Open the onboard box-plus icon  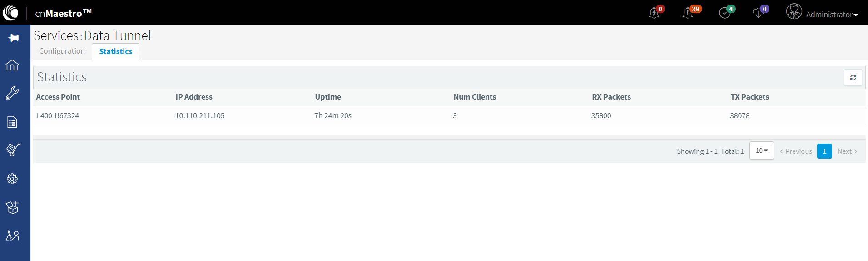(x=12, y=207)
